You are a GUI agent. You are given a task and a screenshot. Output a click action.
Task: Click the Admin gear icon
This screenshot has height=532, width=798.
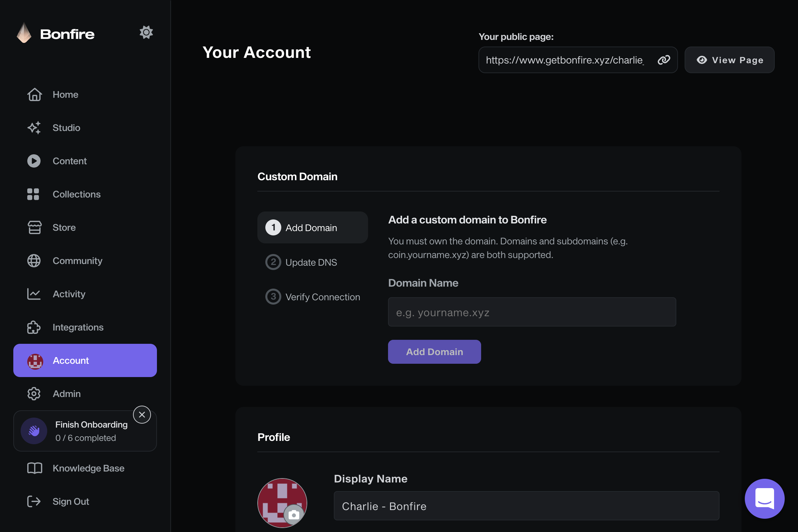pyautogui.click(x=34, y=394)
